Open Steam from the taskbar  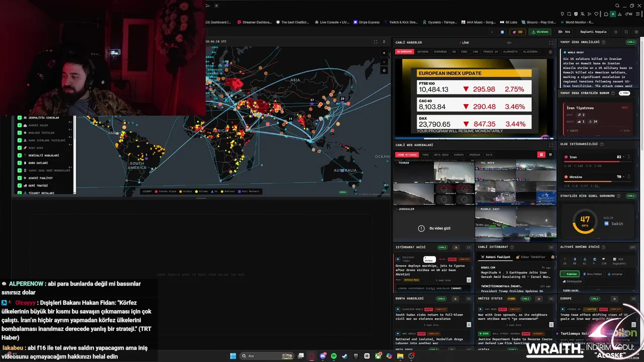345,356
